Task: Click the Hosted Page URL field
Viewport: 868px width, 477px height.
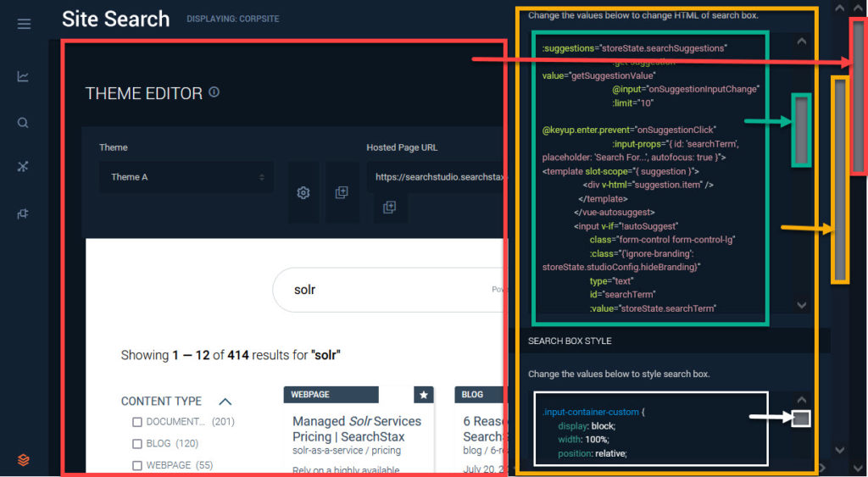Action: [x=437, y=177]
